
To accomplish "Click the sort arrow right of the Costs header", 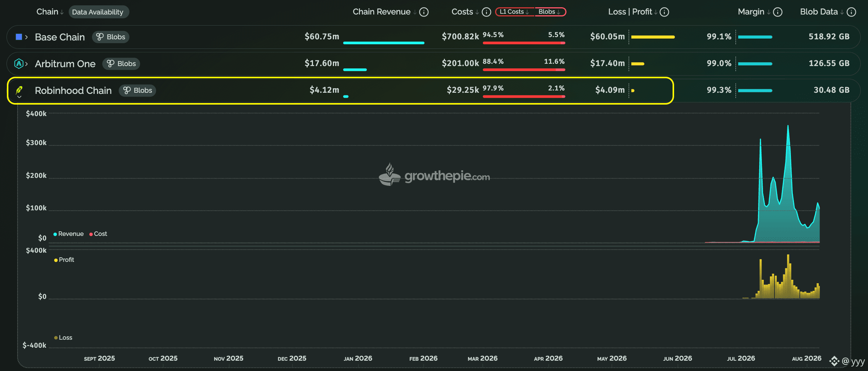I will coord(477,12).
